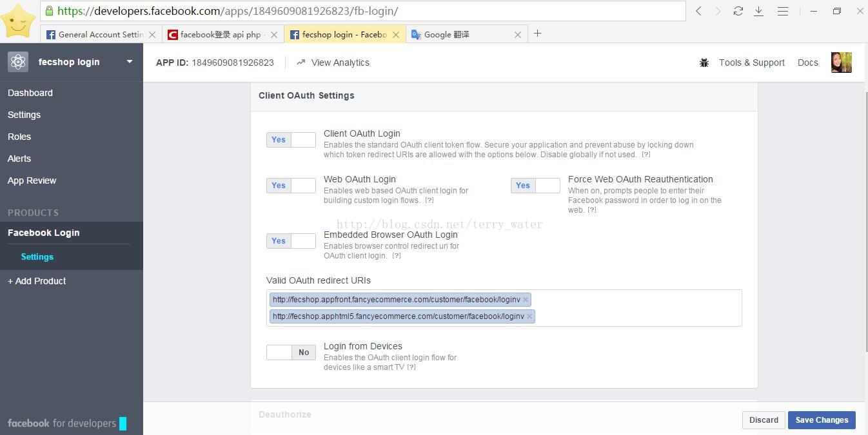
Task: Click the fecshop app atom icon
Action: (x=18, y=62)
